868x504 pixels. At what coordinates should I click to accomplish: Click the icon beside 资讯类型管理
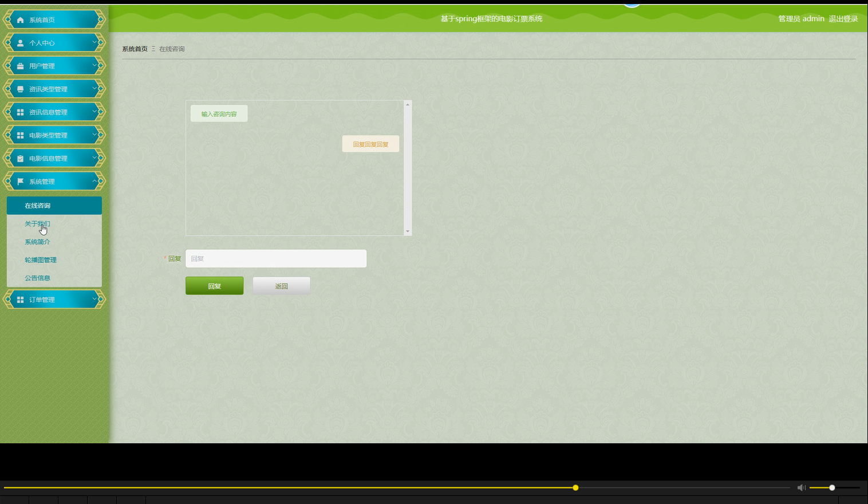tap(20, 89)
